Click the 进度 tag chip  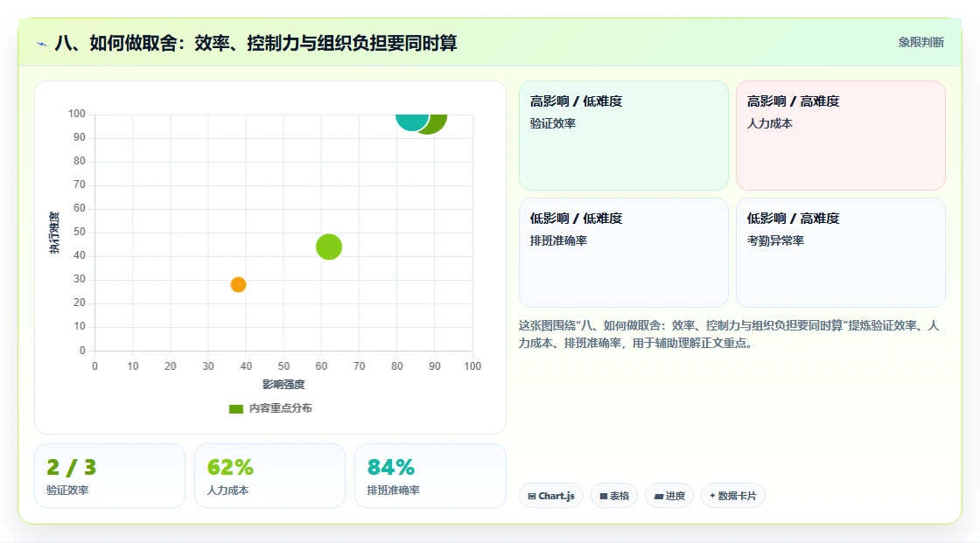668,496
